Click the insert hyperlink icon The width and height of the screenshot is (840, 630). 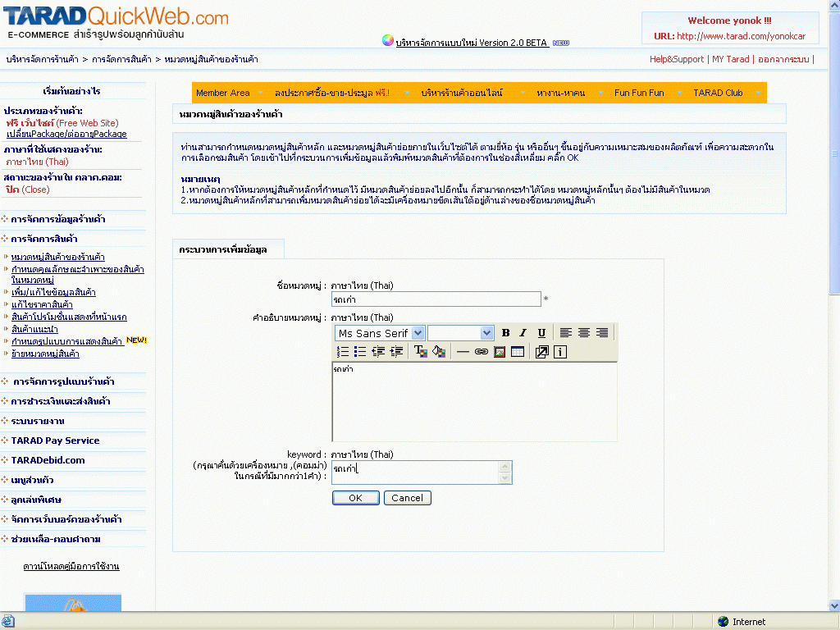481,352
